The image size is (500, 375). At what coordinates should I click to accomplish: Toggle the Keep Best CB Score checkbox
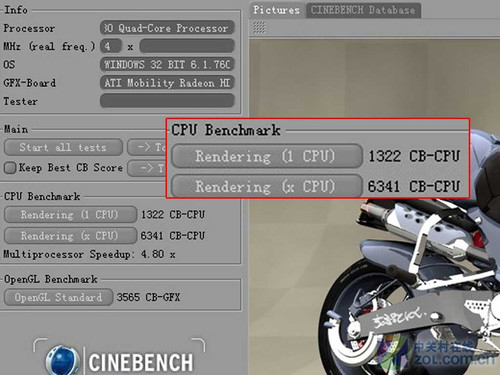(x=10, y=168)
